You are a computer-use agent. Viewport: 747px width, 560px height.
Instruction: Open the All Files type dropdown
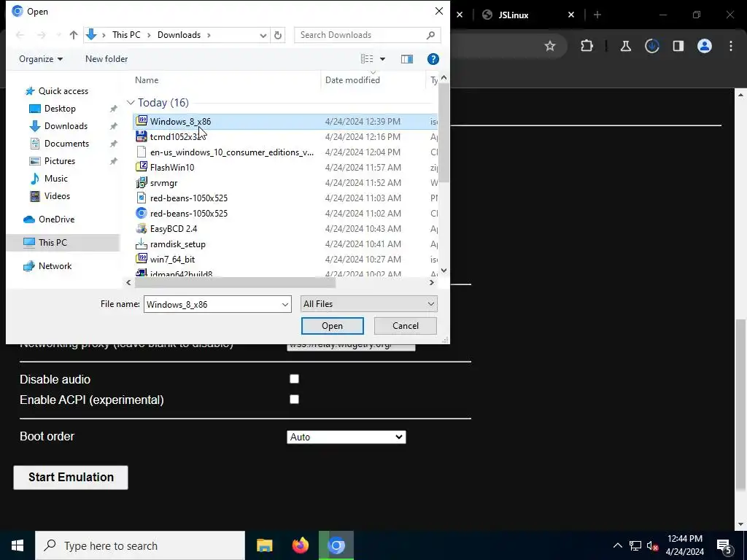368,304
